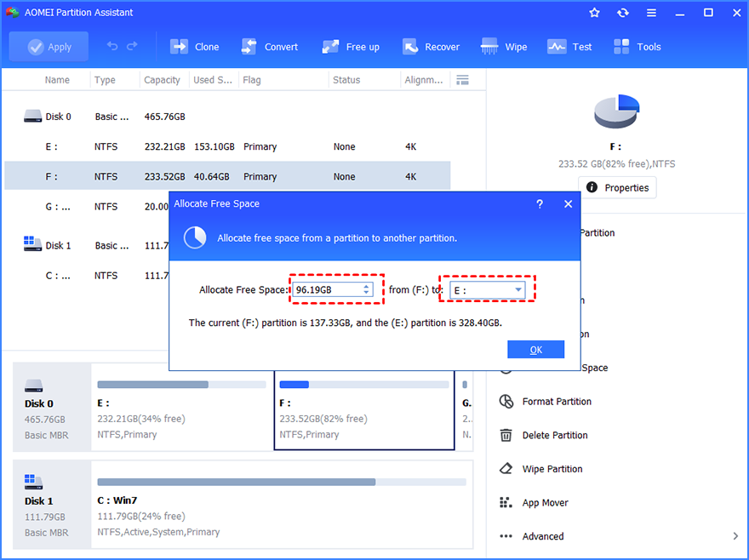Click Wipe Partition option
Viewport: 749px width, 560px height.
point(552,469)
